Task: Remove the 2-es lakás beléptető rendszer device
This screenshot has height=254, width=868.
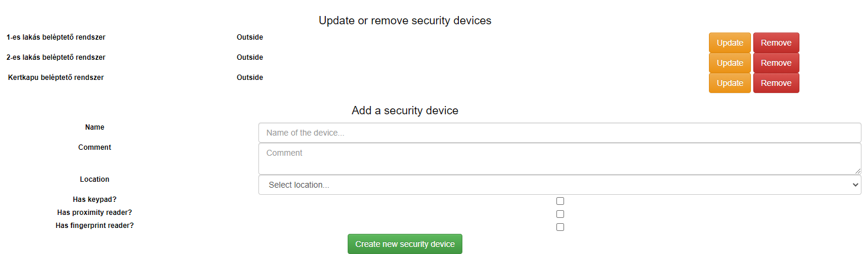Action: click(x=776, y=63)
